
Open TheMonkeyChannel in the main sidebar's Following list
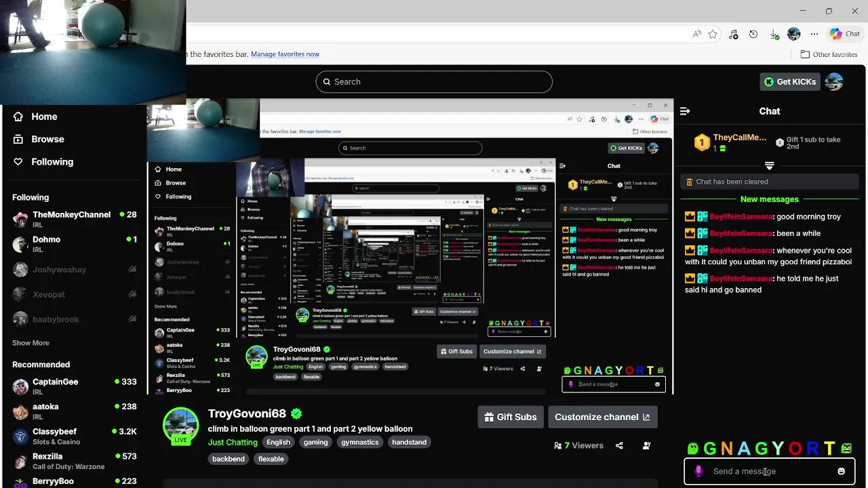74,219
